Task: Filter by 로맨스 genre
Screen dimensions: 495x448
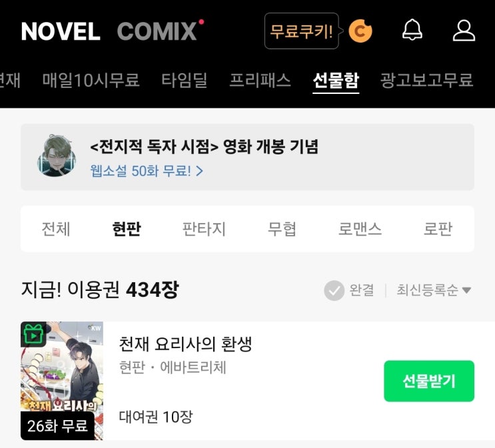Action: (360, 229)
